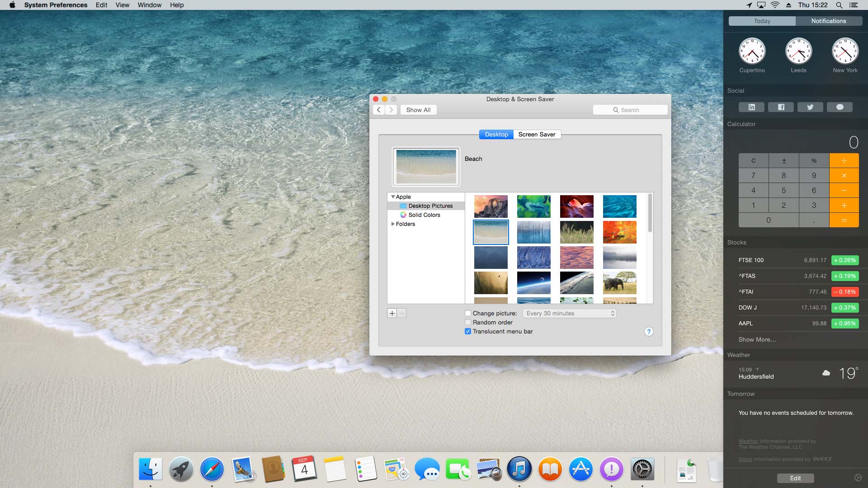
Task: Go back with the left chevron button
Action: 379,110
